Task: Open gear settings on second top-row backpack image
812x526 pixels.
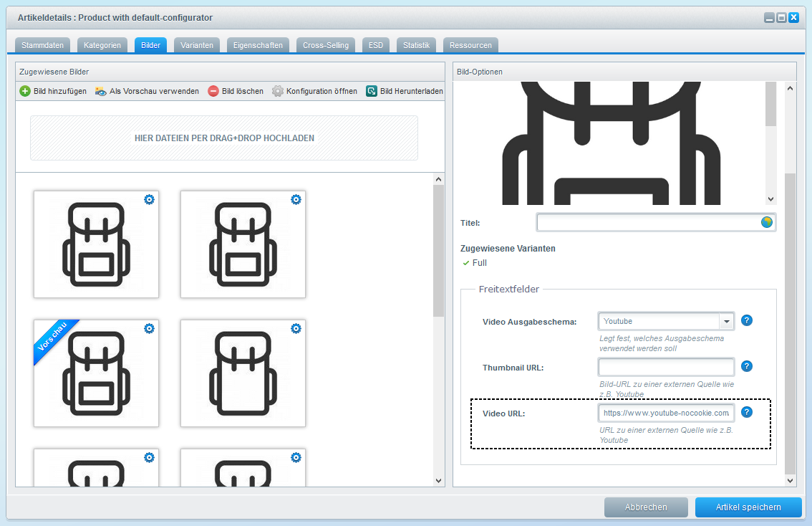Action: (296, 199)
